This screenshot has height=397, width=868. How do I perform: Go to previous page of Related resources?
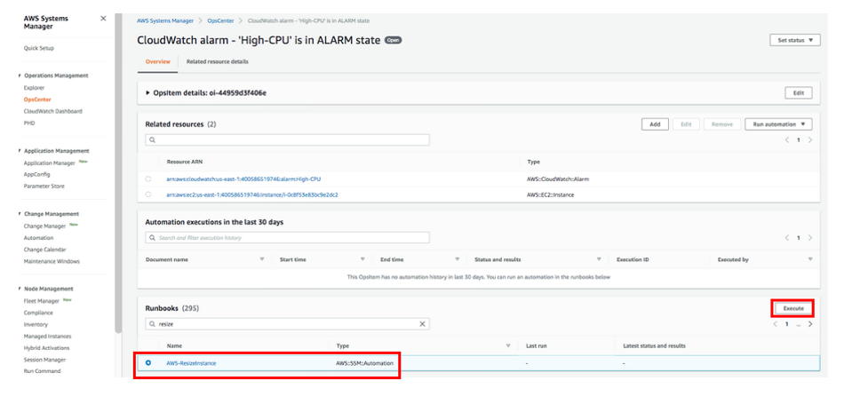point(786,140)
